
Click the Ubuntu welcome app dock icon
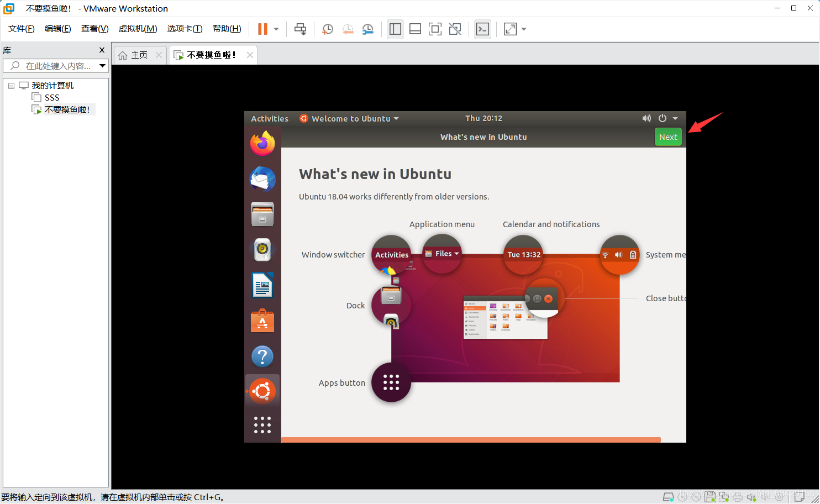[262, 391]
